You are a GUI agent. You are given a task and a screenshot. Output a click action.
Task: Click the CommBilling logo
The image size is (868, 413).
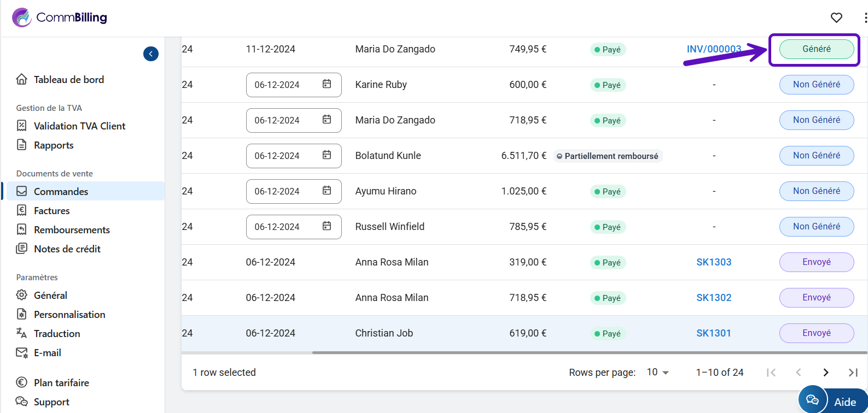(x=60, y=17)
